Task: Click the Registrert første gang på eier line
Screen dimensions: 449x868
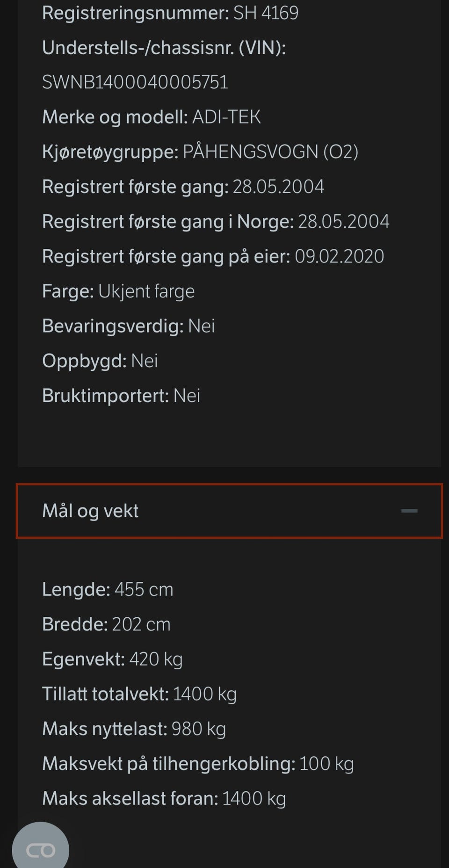Action: point(213,256)
